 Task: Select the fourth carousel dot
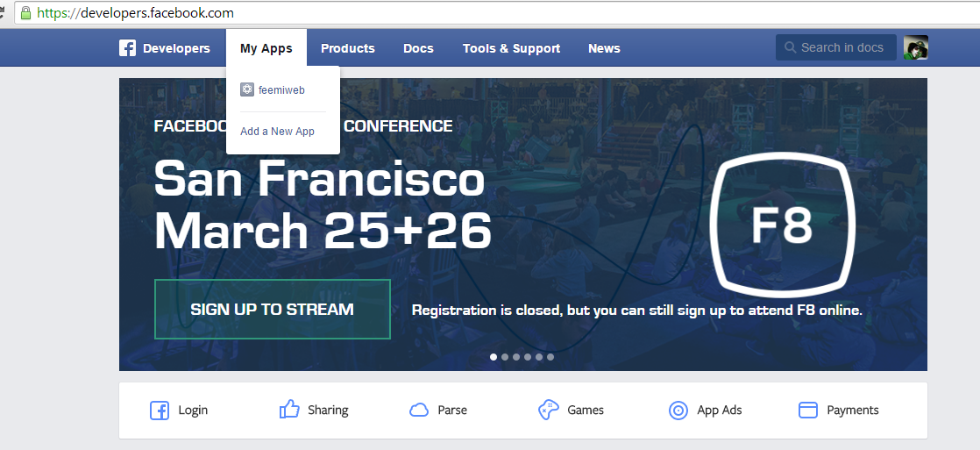(x=527, y=357)
